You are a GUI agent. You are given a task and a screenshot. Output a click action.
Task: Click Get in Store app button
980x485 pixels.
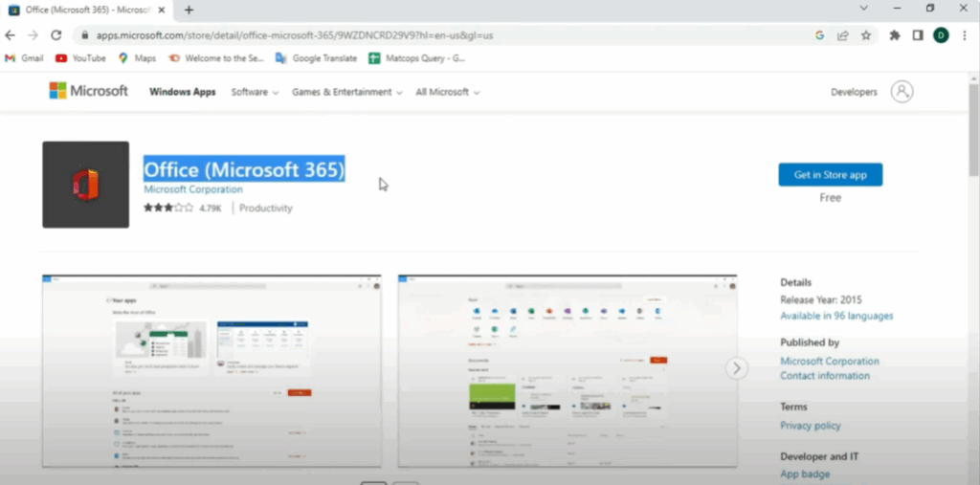(830, 174)
